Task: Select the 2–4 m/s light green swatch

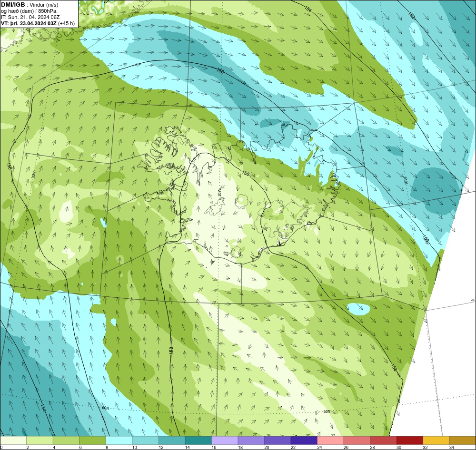Action: coord(40,440)
